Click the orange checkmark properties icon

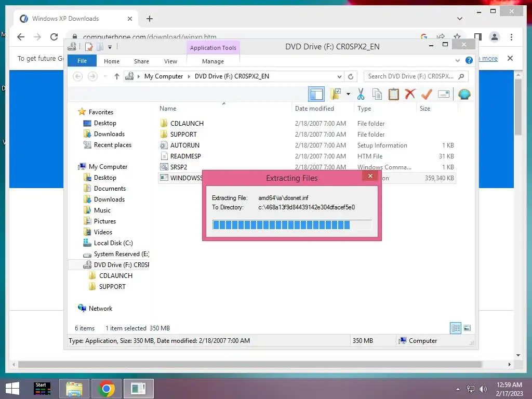[427, 94]
